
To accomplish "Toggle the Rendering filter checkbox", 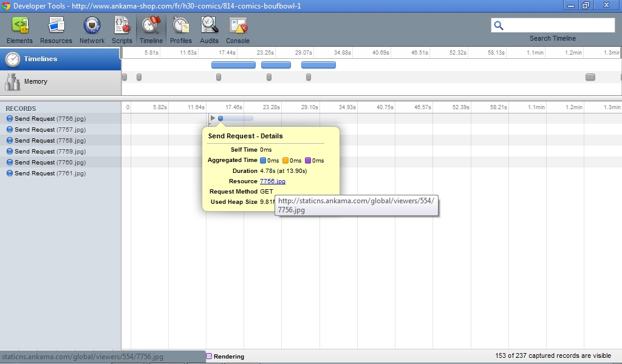I will tap(209, 357).
